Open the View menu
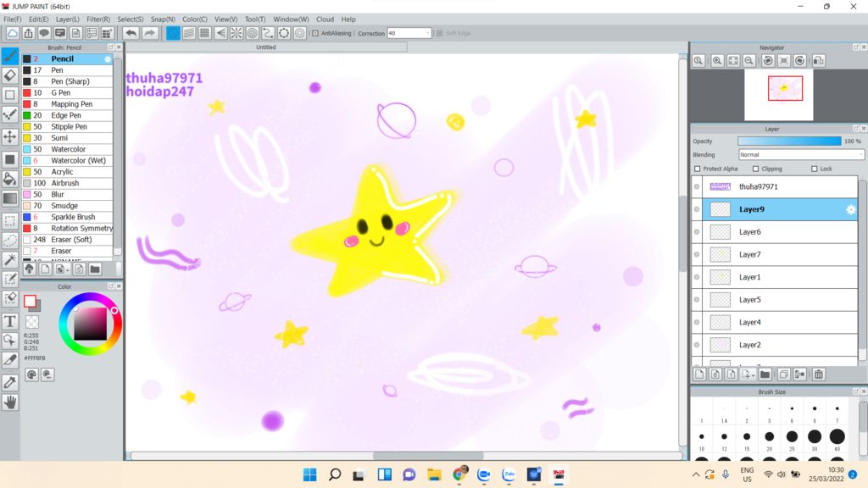This screenshot has height=488, width=868. pos(225,19)
